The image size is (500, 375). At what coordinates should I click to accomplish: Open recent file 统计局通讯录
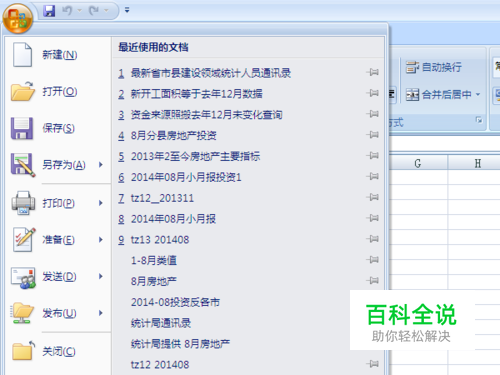pyautogui.click(x=161, y=323)
